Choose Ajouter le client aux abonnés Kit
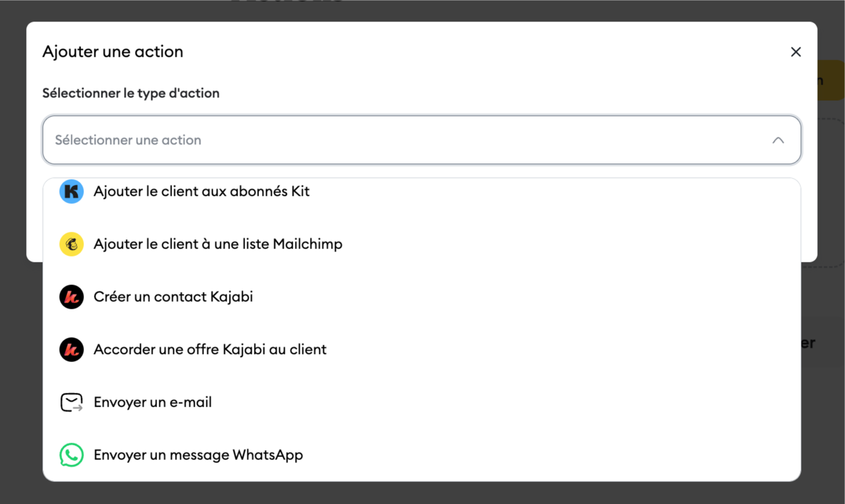The width and height of the screenshot is (845, 504). pyautogui.click(x=202, y=191)
